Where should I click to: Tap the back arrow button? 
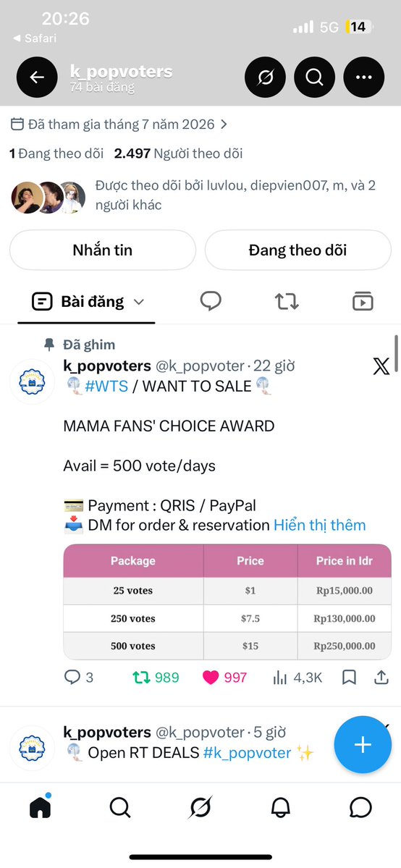(x=37, y=77)
